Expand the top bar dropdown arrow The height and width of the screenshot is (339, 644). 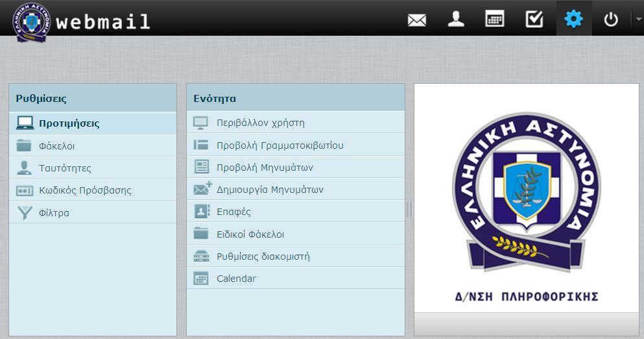638,19
